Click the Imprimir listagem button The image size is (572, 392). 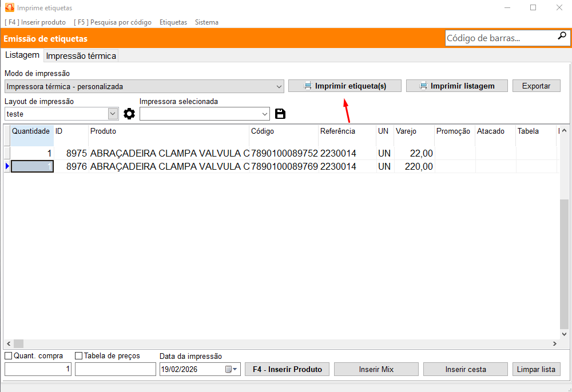[457, 86]
